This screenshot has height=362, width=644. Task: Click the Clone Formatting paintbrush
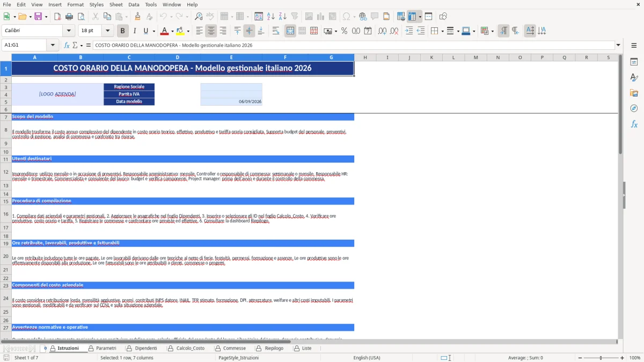[x=138, y=17]
